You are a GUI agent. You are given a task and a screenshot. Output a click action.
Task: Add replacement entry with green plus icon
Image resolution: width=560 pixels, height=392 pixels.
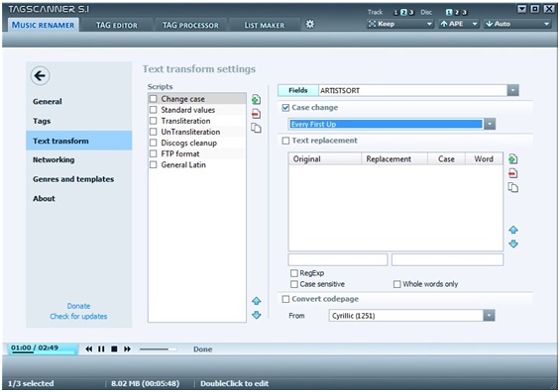[512, 159]
